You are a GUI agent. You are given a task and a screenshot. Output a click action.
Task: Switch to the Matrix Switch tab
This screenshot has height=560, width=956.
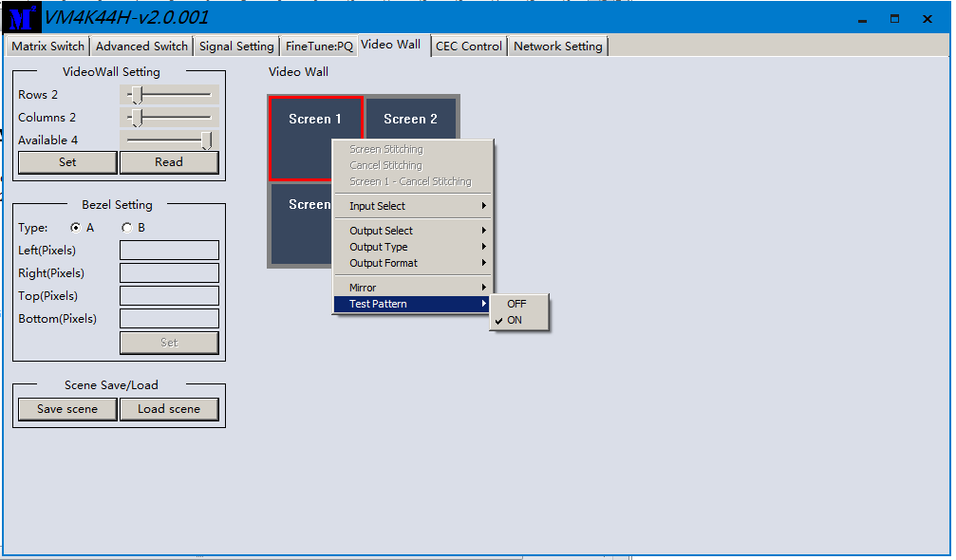(x=48, y=47)
